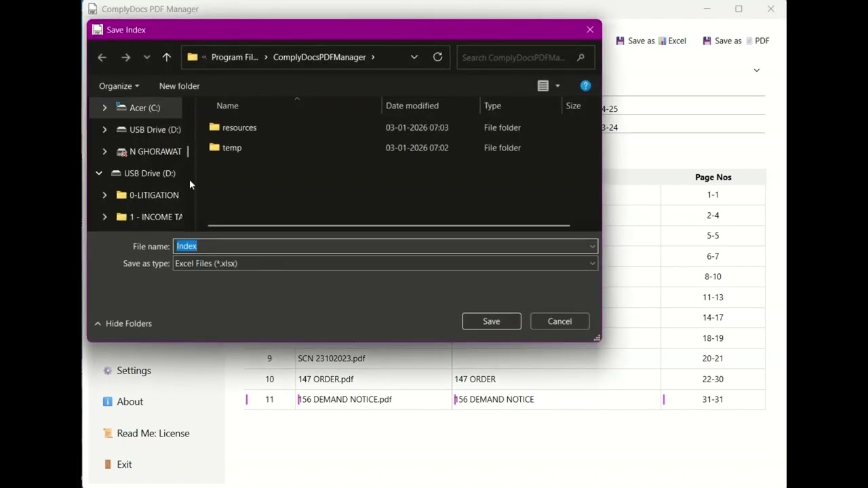The image size is (868, 488).
Task: Expand the 1 - INCOME TA folder
Action: [x=104, y=217]
